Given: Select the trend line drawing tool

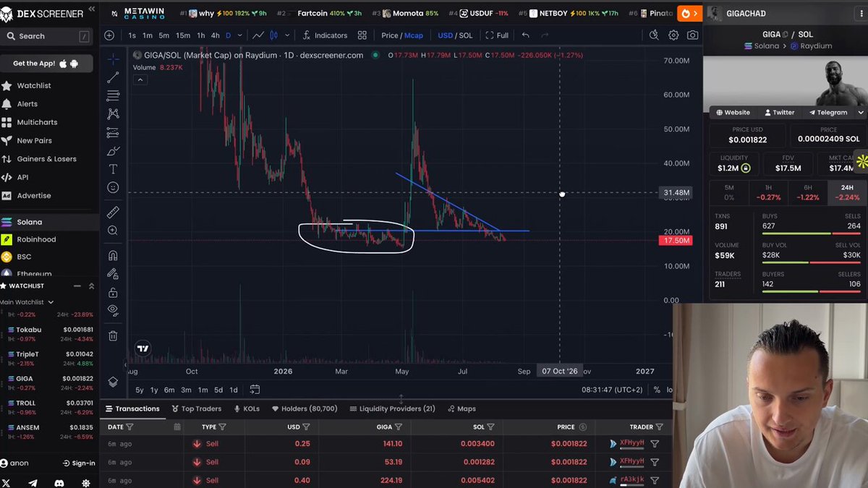Looking at the screenshot, I should (113, 77).
